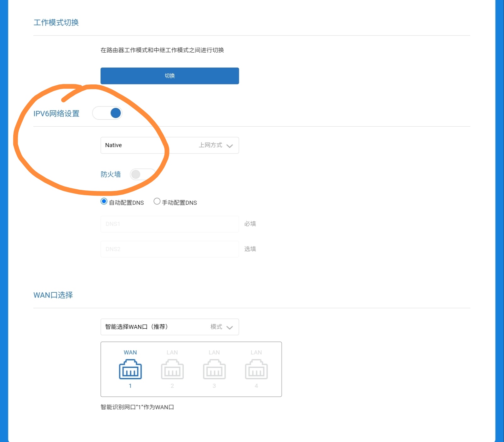This screenshot has width=504, height=442.
Task: Open the 智能选择WAN口 mode dropdown
Action: pyautogui.click(x=169, y=327)
